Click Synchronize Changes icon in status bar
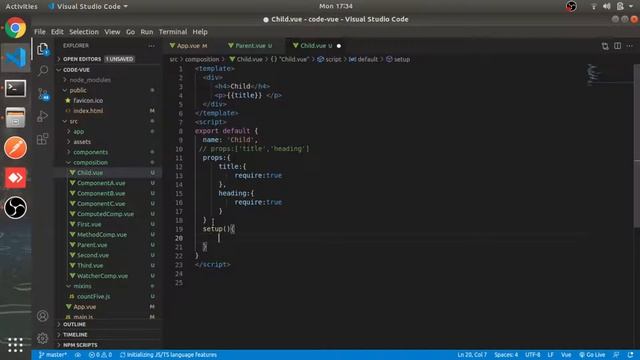Image resolution: width=640 pixels, height=360 pixels. pyautogui.click(x=78, y=355)
